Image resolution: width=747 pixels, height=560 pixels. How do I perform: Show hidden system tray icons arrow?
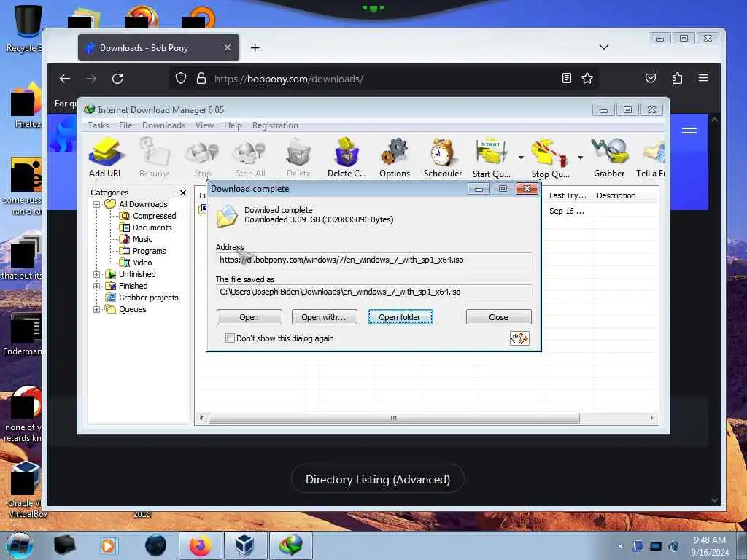[620, 546]
